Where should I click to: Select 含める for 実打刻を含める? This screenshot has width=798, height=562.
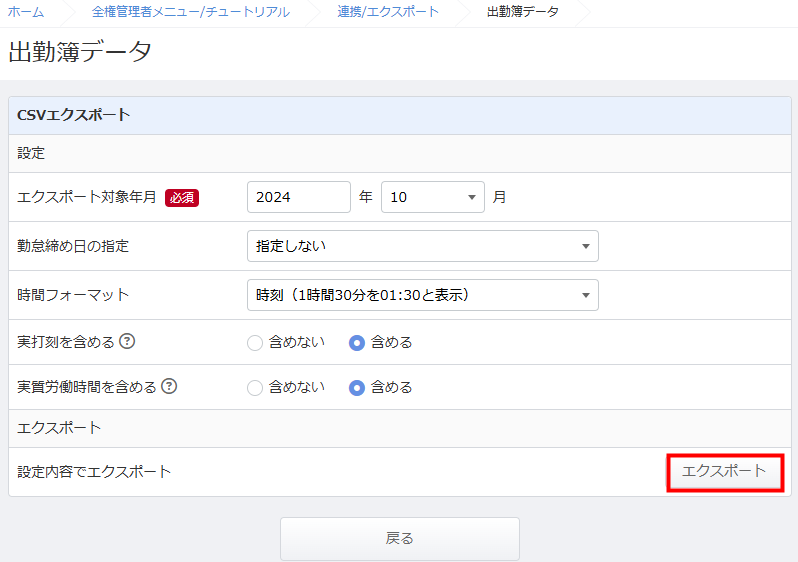coord(357,343)
